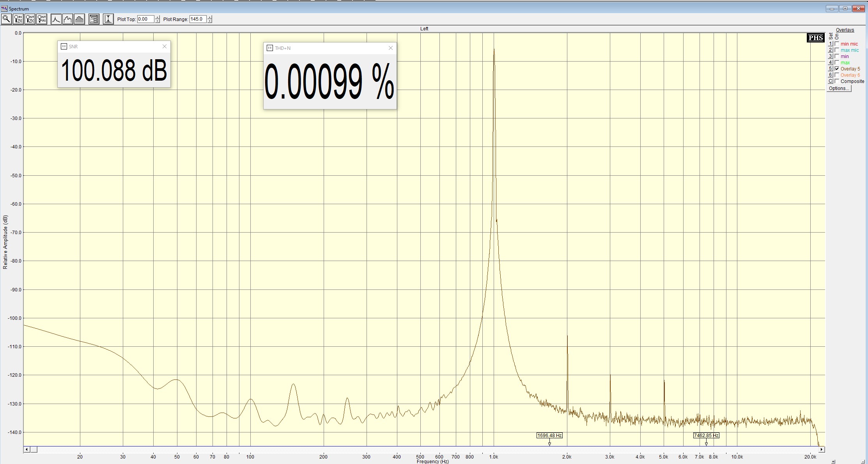Select the line plot display mode
Image resolution: width=868 pixels, height=464 pixels.
tap(56, 19)
